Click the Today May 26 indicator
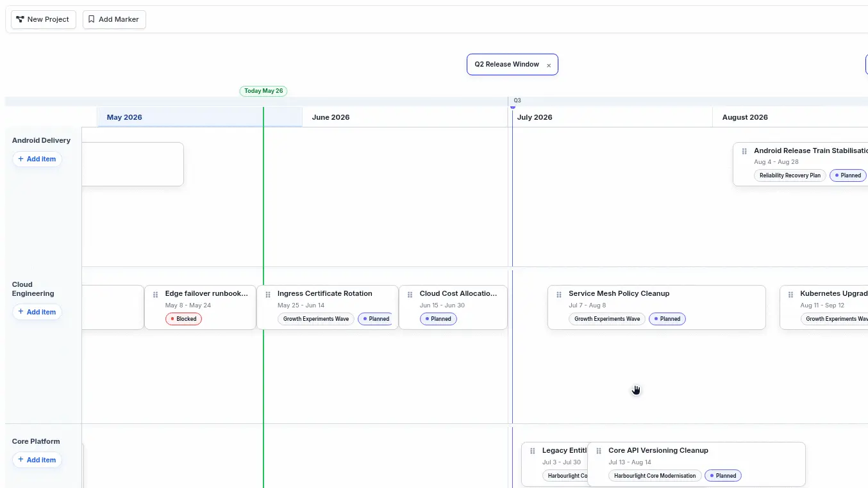 pos(263,91)
